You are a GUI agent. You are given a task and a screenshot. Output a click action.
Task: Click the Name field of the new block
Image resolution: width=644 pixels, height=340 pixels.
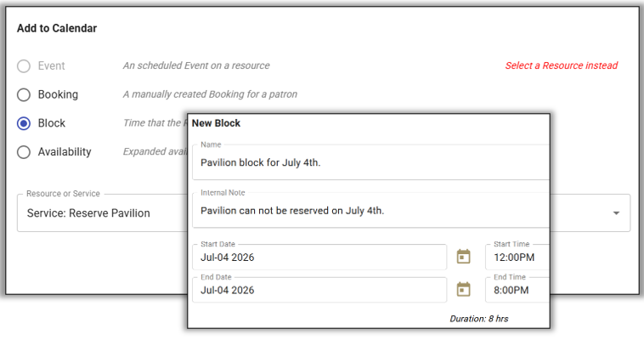click(370, 161)
